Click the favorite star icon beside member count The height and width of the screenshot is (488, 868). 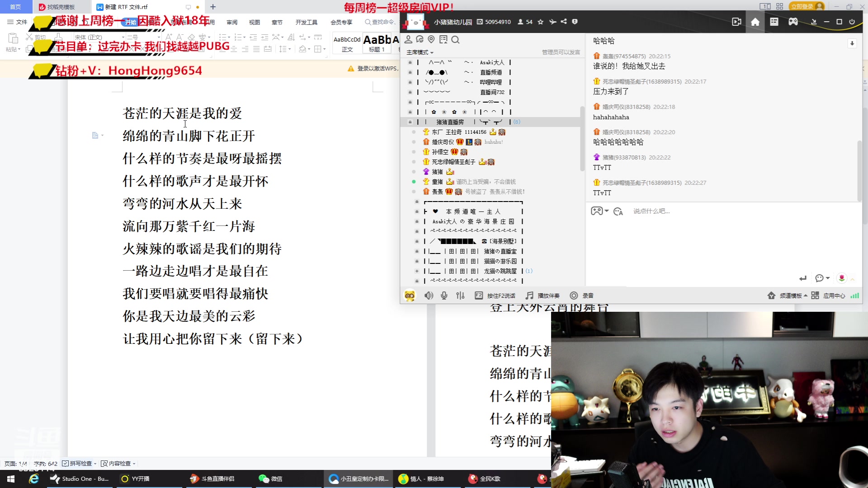pyautogui.click(x=540, y=22)
